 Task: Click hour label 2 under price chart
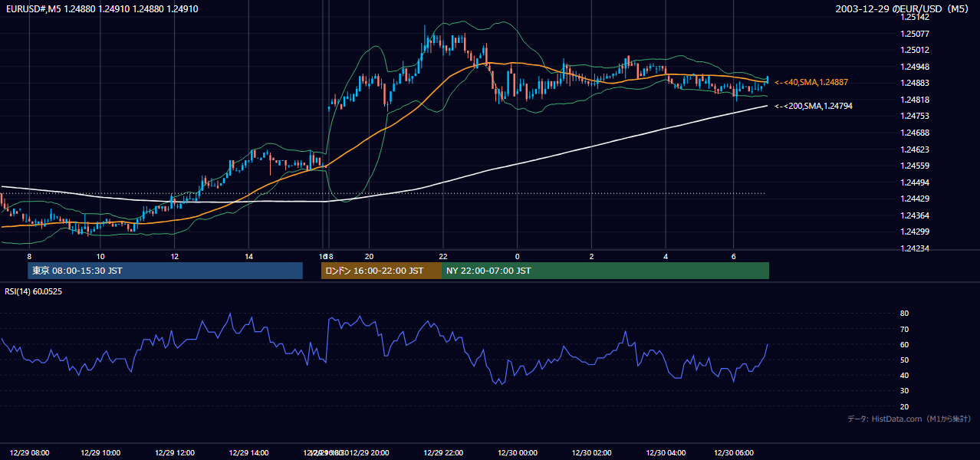coord(591,256)
